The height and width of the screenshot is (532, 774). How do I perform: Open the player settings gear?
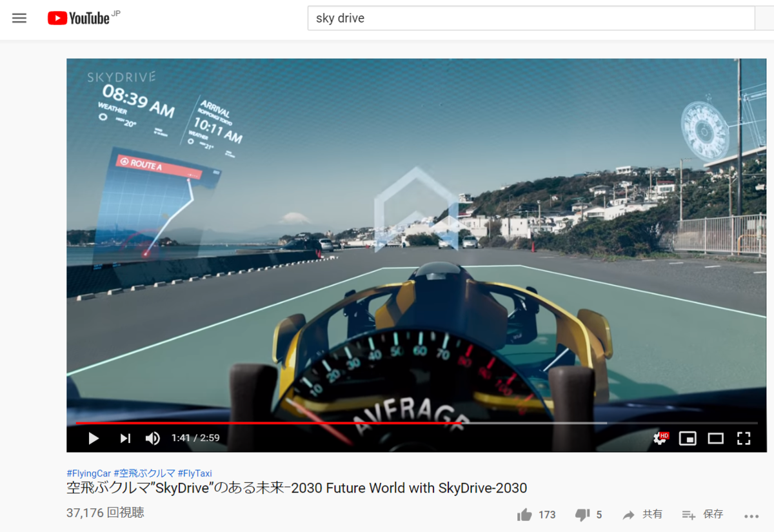(660, 438)
